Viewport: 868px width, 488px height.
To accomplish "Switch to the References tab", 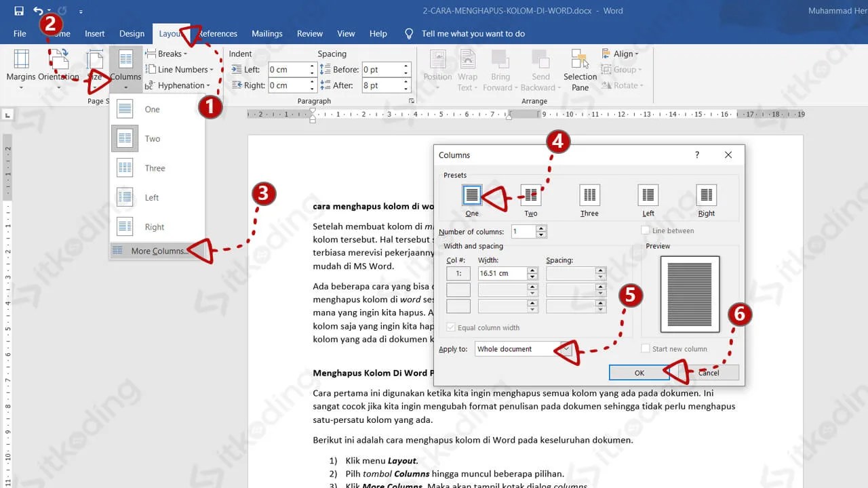I will tap(217, 33).
